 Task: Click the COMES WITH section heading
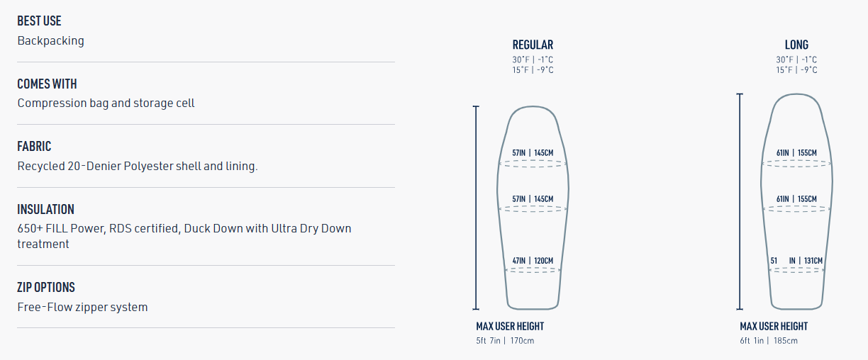47,84
